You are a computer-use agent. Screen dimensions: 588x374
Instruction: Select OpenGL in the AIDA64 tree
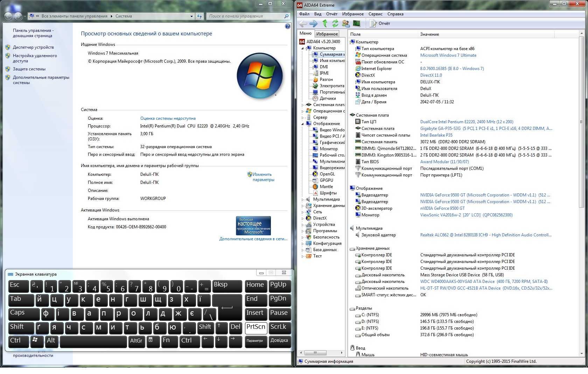(327, 174)
